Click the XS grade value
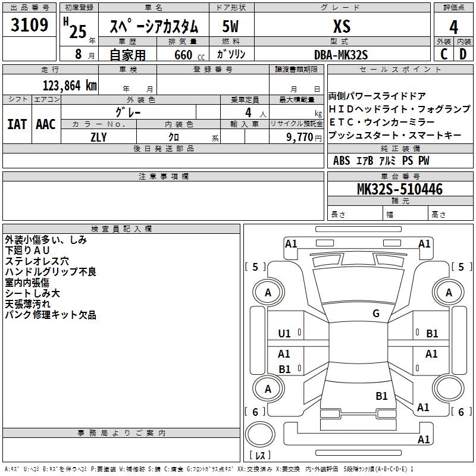Viewport: 476px width, 476px height. [x=342, y=26]
